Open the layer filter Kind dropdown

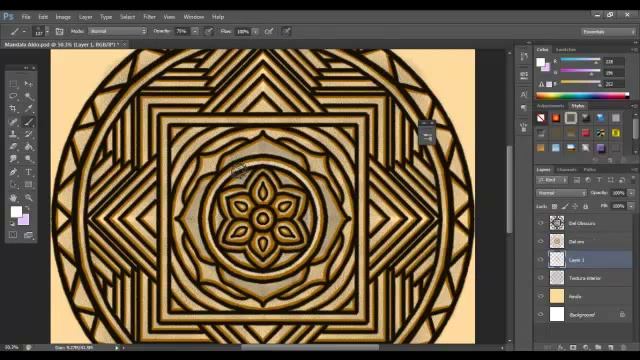click(x=552, y=180)
